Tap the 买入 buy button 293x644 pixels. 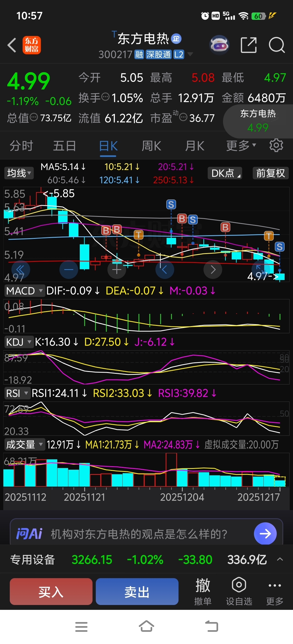pyautogui.click(x=51, y=591)
